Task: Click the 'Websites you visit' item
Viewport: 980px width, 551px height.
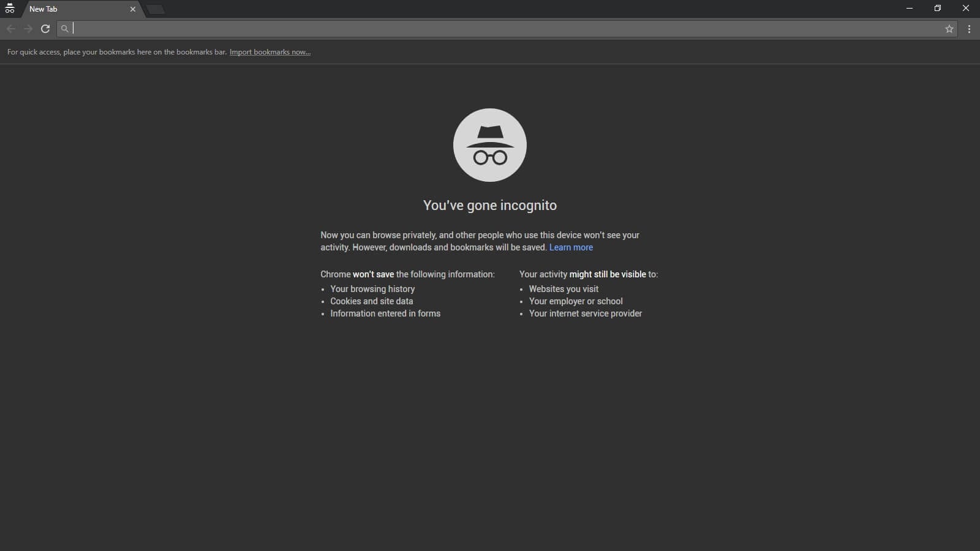Action: (x=563, y=289)
